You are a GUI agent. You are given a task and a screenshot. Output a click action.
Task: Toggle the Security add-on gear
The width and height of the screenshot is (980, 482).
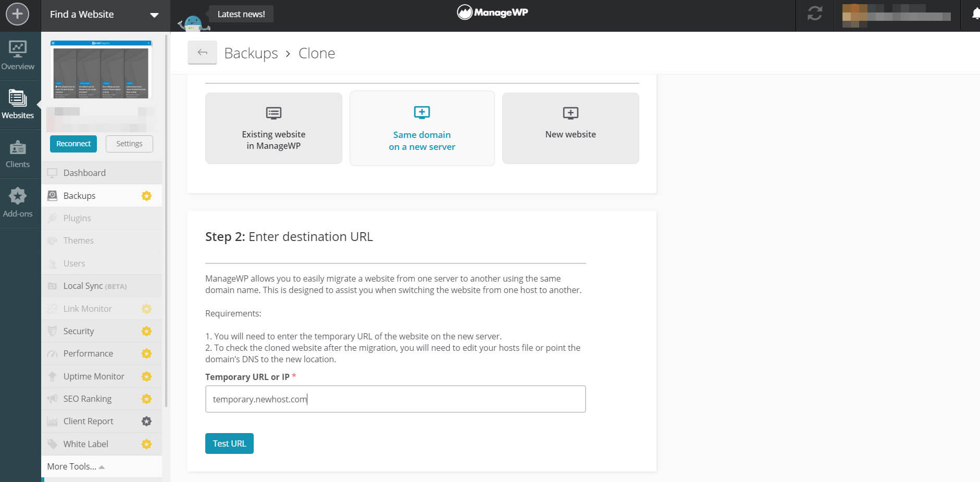(x=146, y=331)
